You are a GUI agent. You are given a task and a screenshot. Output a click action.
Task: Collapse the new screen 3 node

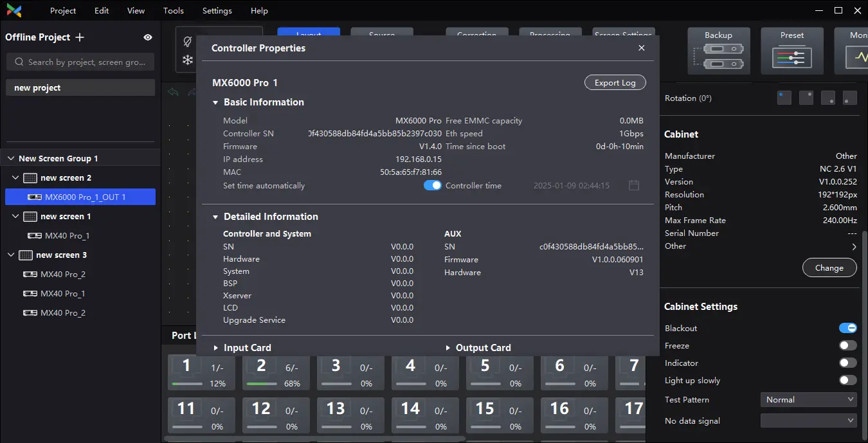coord(11,255)
